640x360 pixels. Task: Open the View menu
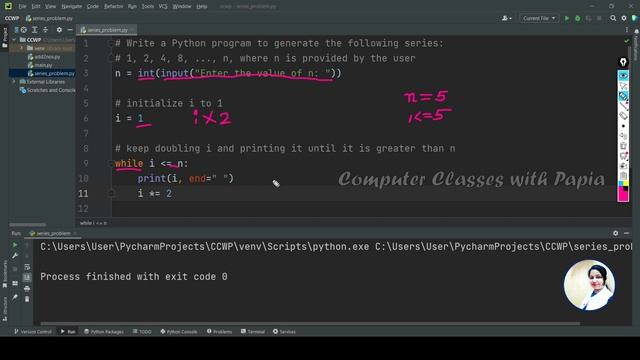click(x=51, y=7)
